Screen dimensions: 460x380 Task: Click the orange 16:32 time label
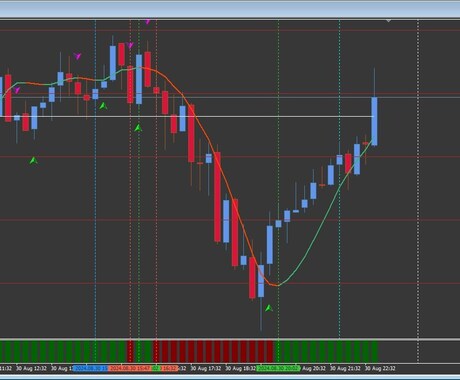tap(169, 368)
